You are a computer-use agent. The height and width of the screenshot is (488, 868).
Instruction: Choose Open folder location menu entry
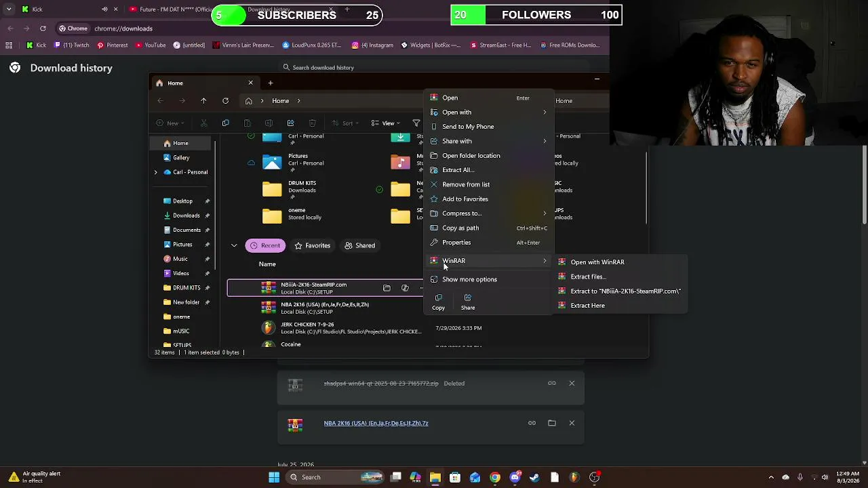click(x=488, y=156)
